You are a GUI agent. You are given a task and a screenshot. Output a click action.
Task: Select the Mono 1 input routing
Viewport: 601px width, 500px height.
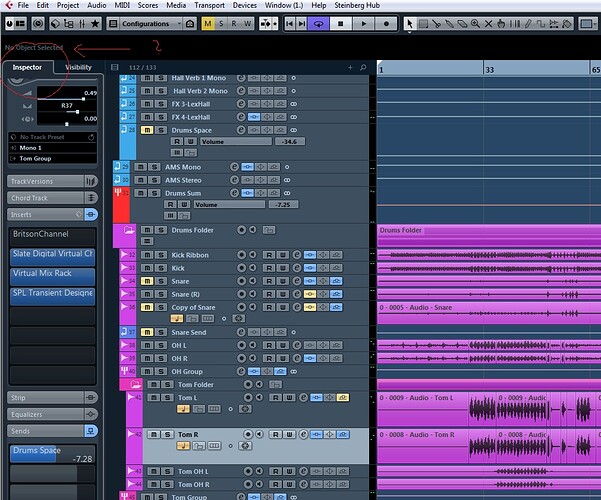coord(53,148)
